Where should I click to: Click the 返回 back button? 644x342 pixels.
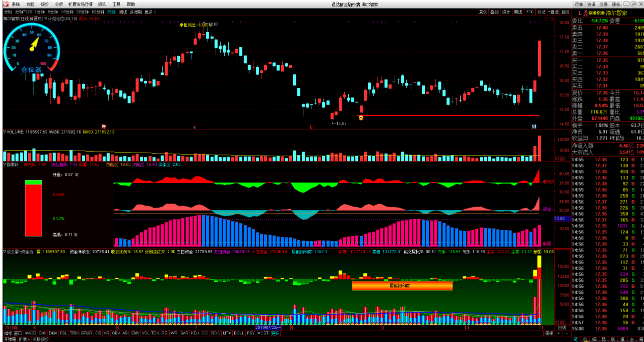coord(565,12)
